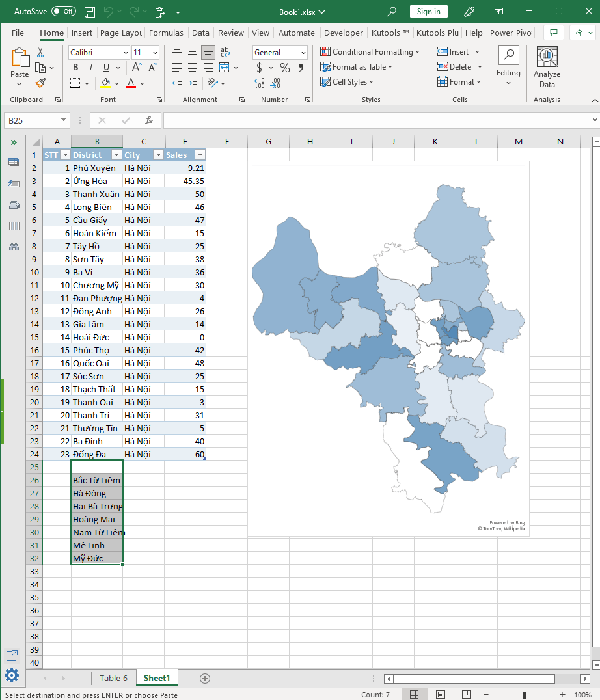Viewport: 600px width, 700px height.
Task: Open the City column filter dropdown
Action: click(158, 155)
